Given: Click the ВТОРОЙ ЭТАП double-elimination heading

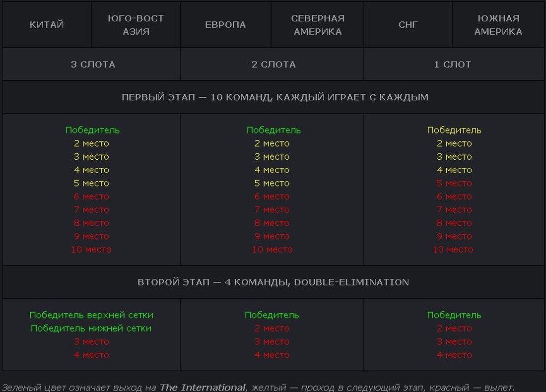Looking at the screenshot, I should (273, 282).
